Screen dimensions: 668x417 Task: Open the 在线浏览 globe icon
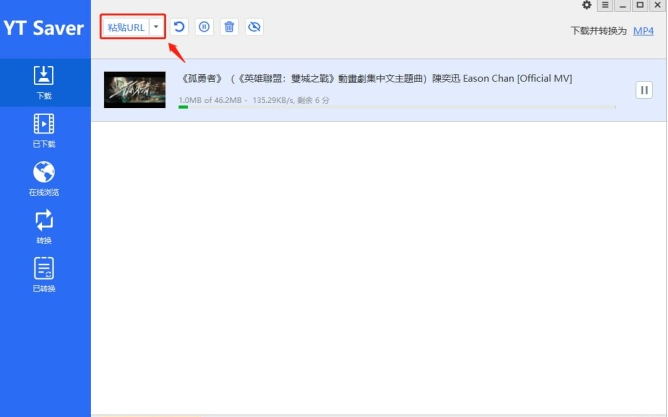[44, 178]
